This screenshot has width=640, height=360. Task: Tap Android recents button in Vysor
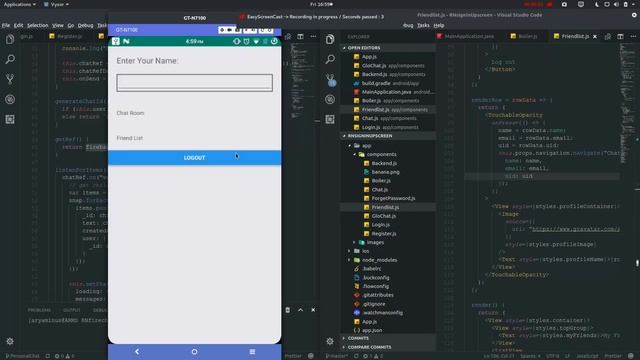[252, 351]
